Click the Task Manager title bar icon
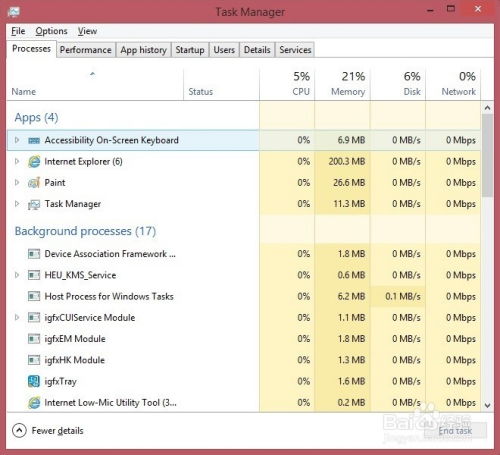Screen dimensions: 500x455 click(14, 12)
